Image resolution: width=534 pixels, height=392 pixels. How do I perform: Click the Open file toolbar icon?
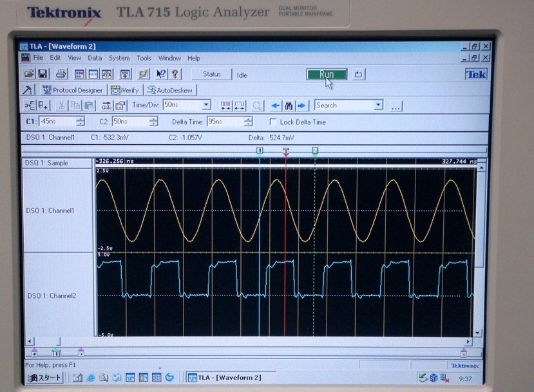29,74
